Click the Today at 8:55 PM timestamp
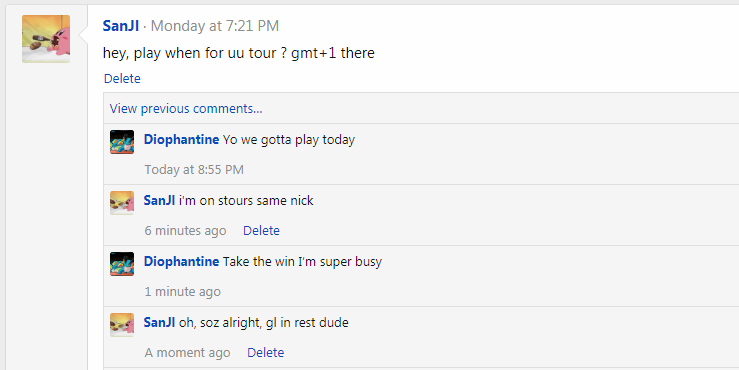This screenshot has height=370, width=739. [x=194, y=170]
